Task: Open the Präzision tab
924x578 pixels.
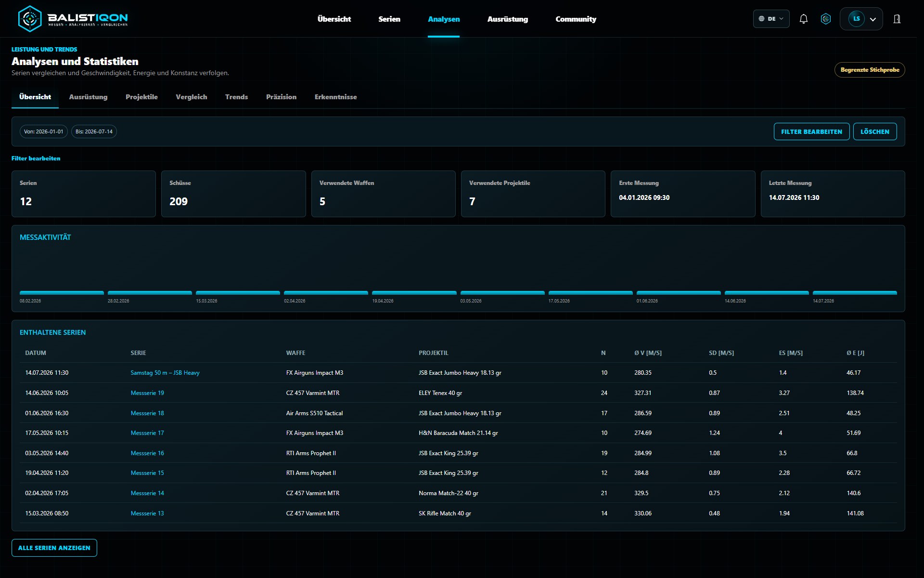Action: [x=281, y=97]
